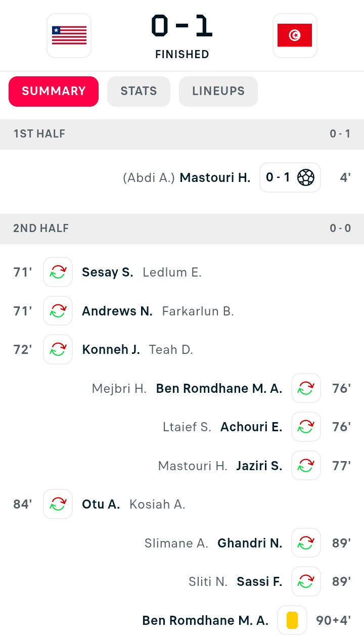The height and width of the screenshot is (638, 364).
Task: Open goalscorer Mastouri H. player link
Action: click(215, 177)
